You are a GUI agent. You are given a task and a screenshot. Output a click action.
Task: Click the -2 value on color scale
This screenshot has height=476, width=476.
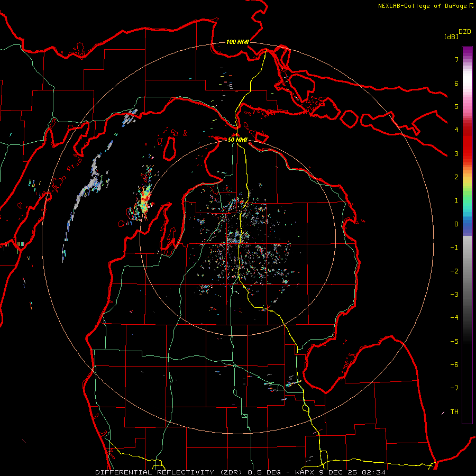tap(454, 271)
